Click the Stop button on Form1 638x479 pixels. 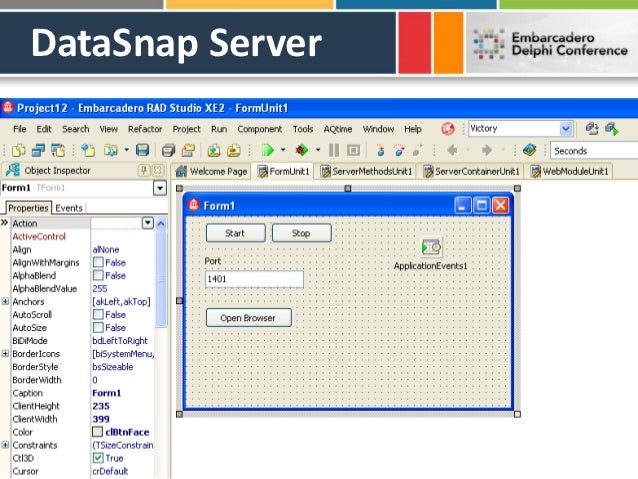(x=302, y=233)
